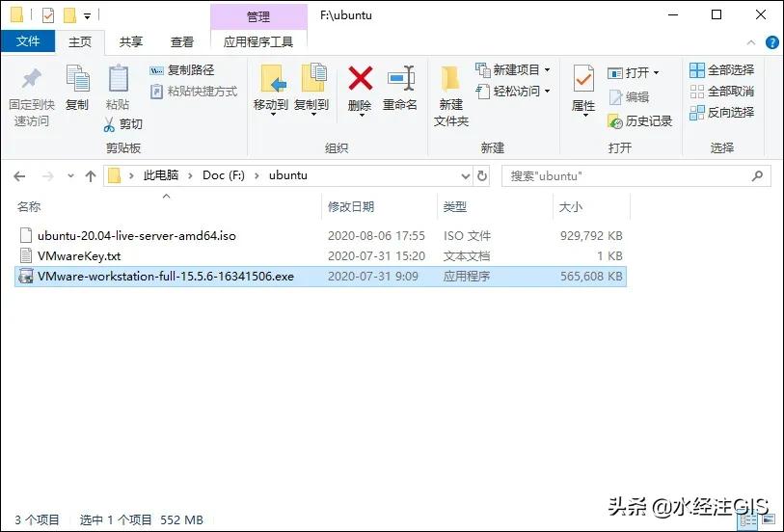
Task: Switch to the Home (主页) tab
Action: pos(80,42)
